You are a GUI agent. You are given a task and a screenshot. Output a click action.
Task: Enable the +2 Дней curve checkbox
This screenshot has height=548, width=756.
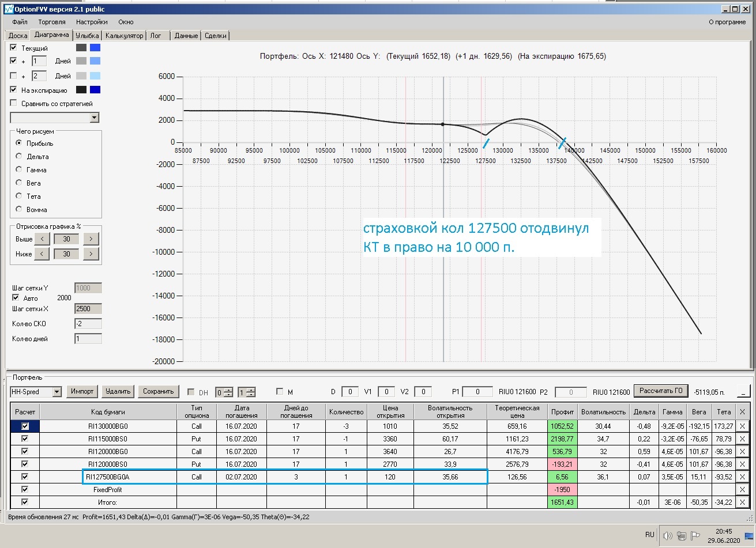pos(14,76)
